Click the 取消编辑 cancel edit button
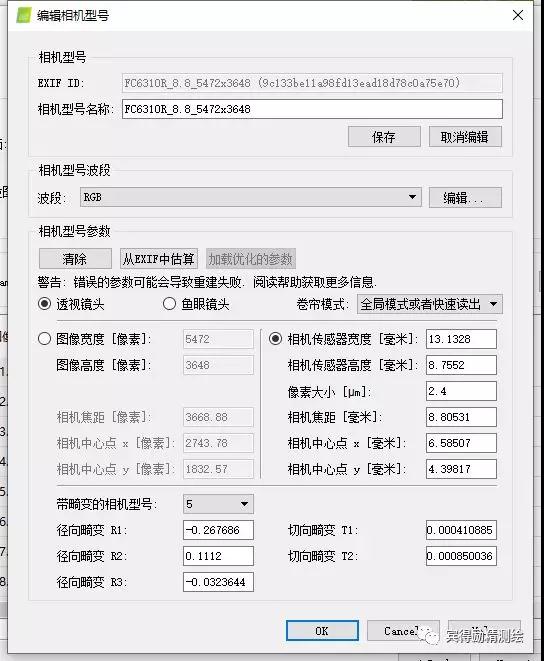Screen dimensions: 544x661 pos(465,137)
